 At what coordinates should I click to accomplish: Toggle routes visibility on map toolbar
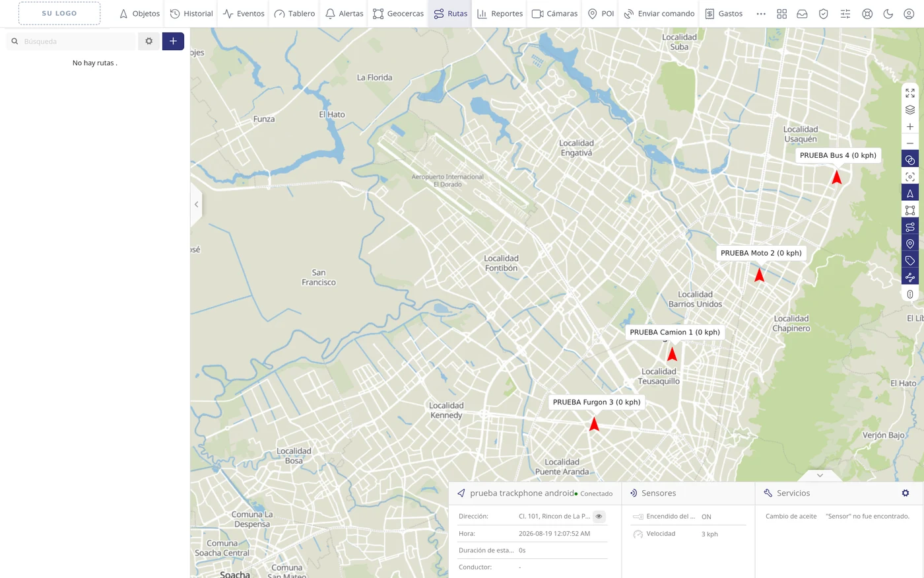(x=910, y=227)
